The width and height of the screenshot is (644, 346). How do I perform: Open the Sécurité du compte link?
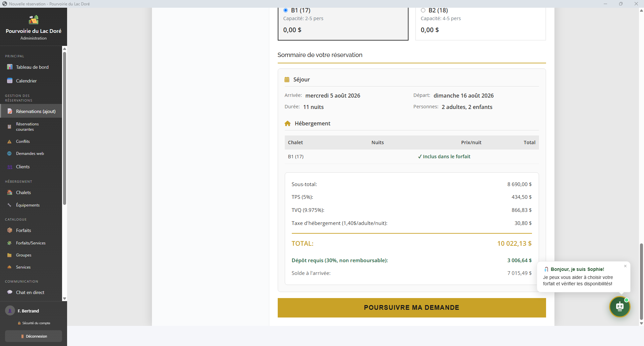click(x=34, y=323)
